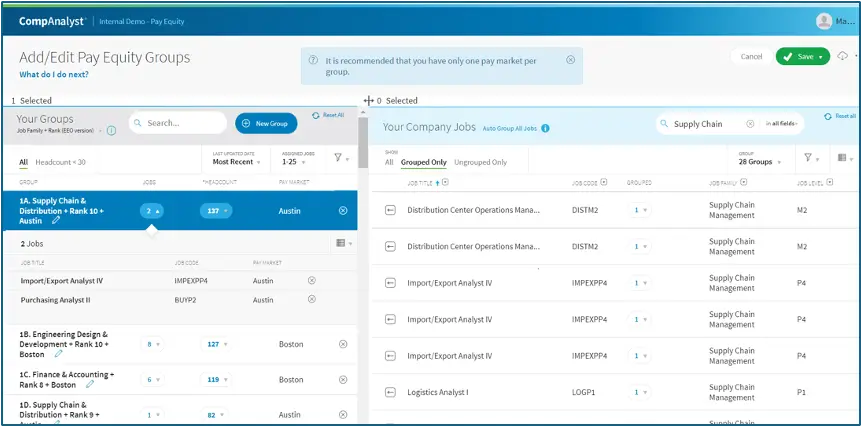
Task: Select the All tab in Your Groups
Action: pos(23,162)
